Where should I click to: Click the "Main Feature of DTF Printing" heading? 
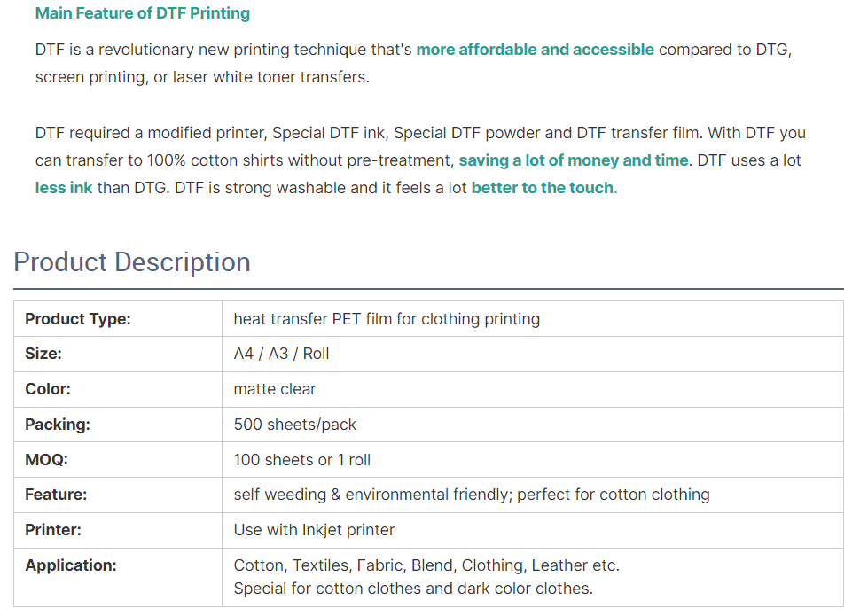143,13
